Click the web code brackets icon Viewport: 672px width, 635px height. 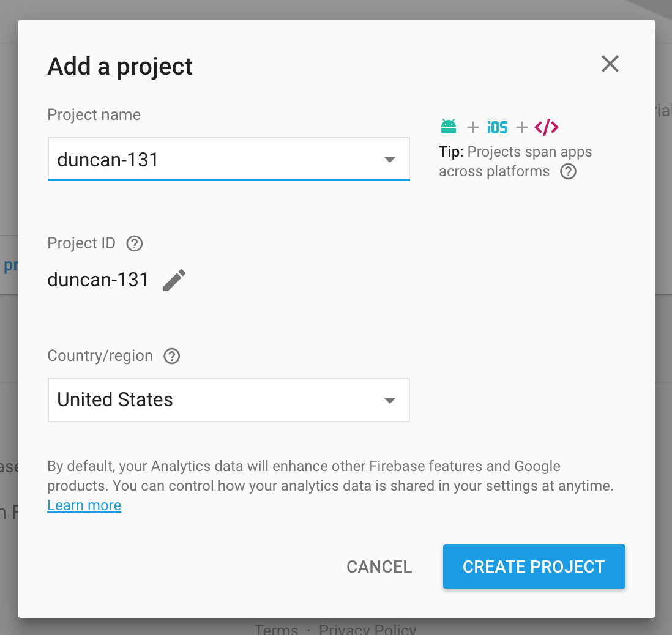click(x=547, y=127)
